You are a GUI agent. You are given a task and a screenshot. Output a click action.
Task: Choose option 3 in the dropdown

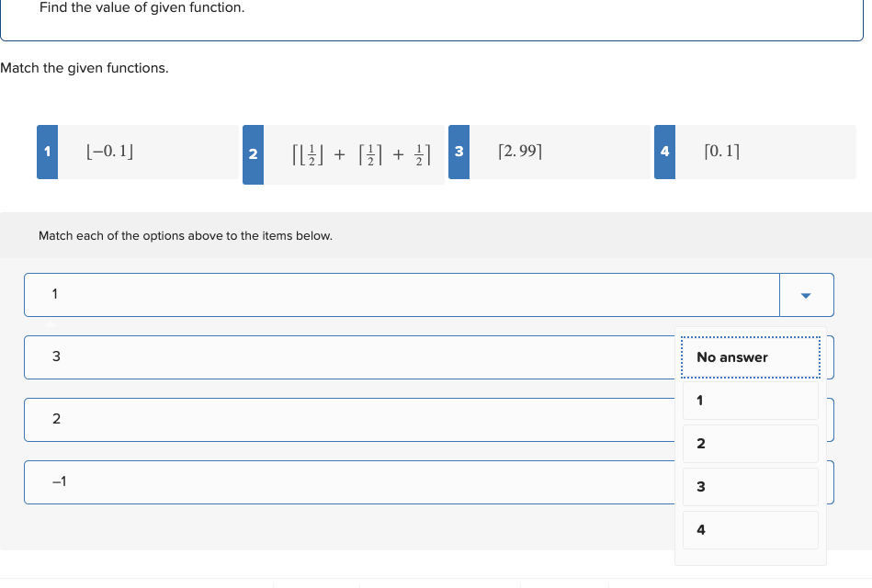pyautogui.click(x=750, y=487)
